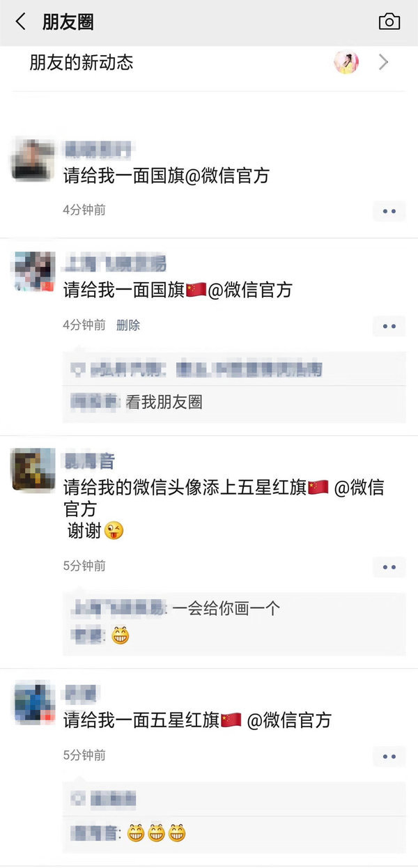The width and height of the screenshot is (418, 868).
Task: Open fourth poster's blue avatar
Action: point(34,702)
